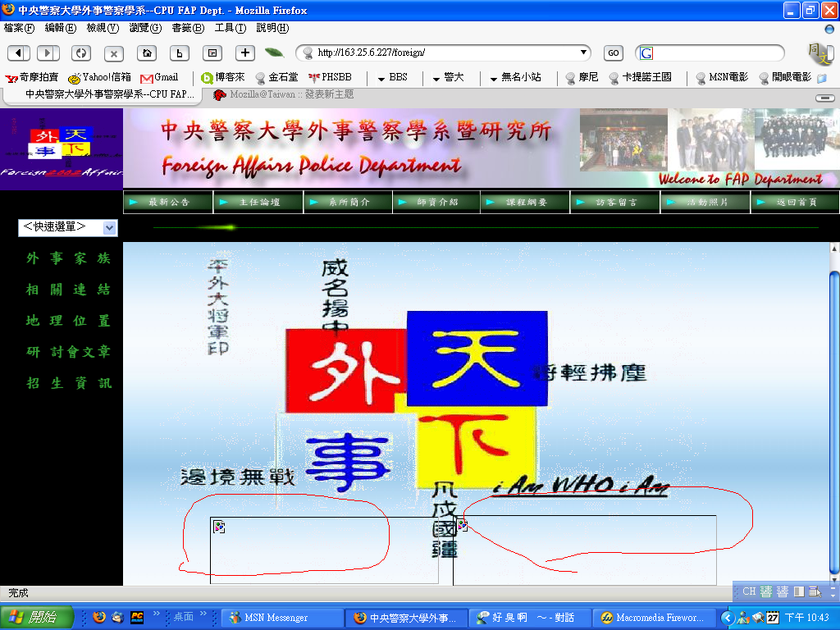Click the green leaf toolbar icon

274,53
